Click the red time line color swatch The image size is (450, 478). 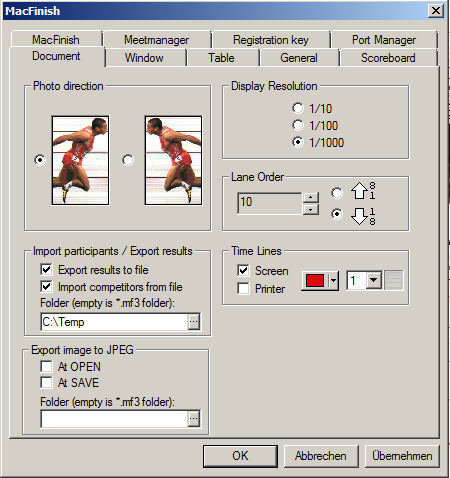315,280
